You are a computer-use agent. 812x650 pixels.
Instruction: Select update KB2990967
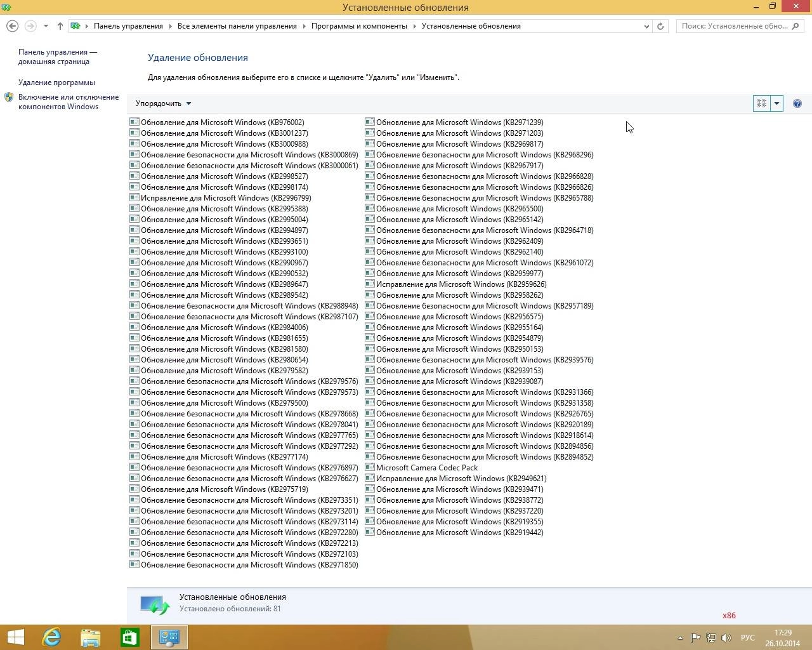tap(219, 263)
